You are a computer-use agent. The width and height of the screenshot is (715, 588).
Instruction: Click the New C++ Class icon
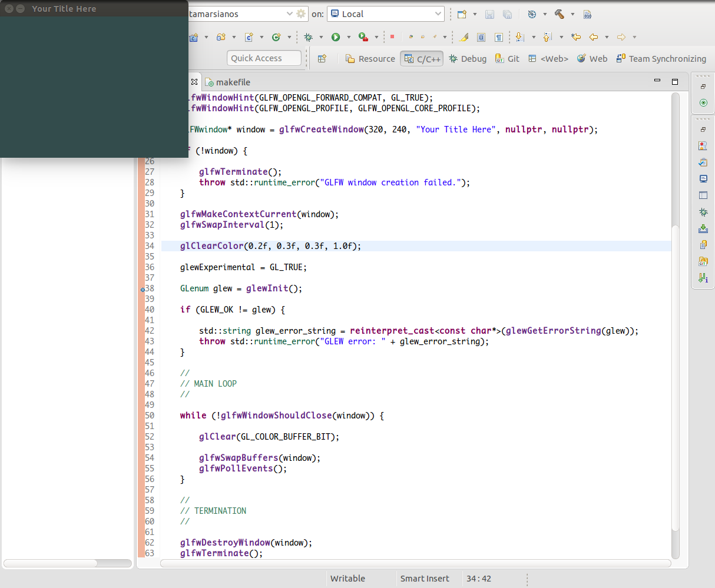pyautogui.click(x=276, y=37)
